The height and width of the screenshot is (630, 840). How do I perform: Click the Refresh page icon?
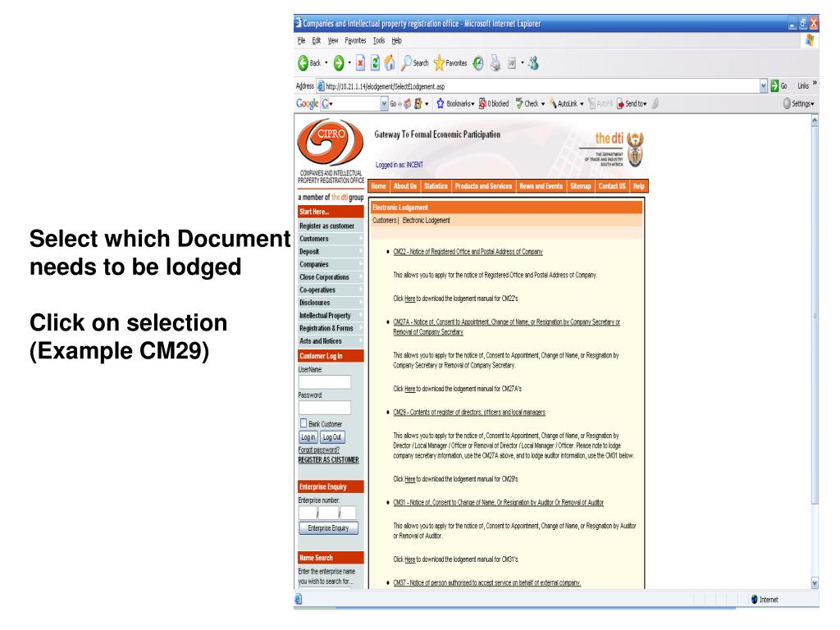pyautogui.click(x=375, y=63)
